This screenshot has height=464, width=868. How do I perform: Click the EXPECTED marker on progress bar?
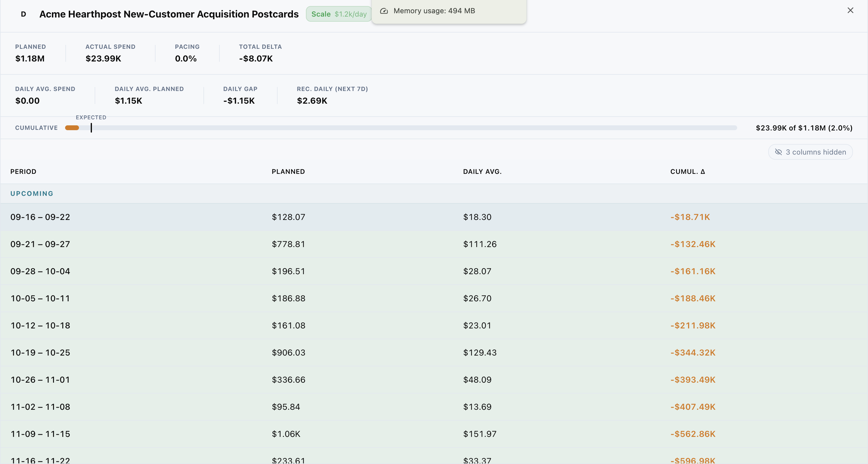(x=91, y=127)
